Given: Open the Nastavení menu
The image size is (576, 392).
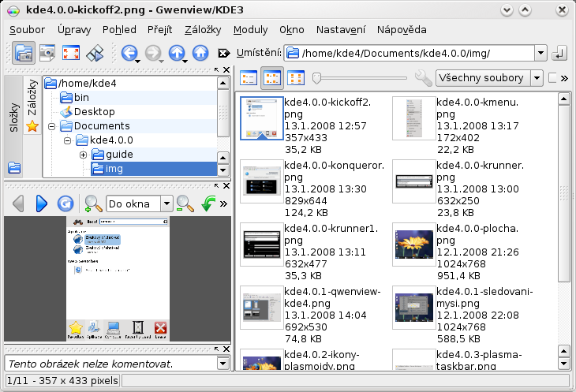Looking at the screenshot, I should 341,29.
